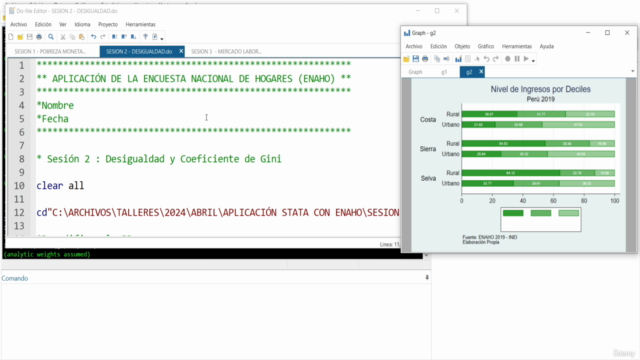Screen dimensions: 640x360
Task: Open the Play recording dropdown arrow in Graph toolbar
Action: [533, 61]
